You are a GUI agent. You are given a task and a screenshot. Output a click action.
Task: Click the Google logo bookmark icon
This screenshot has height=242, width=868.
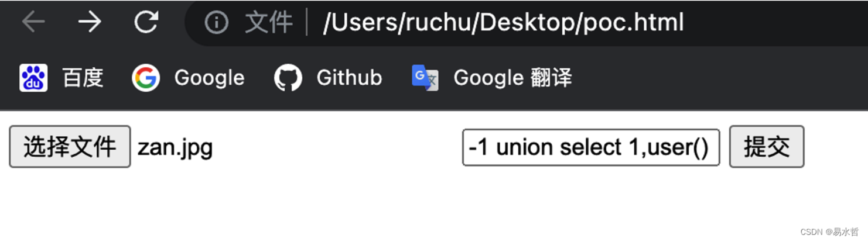coord(146,78)
